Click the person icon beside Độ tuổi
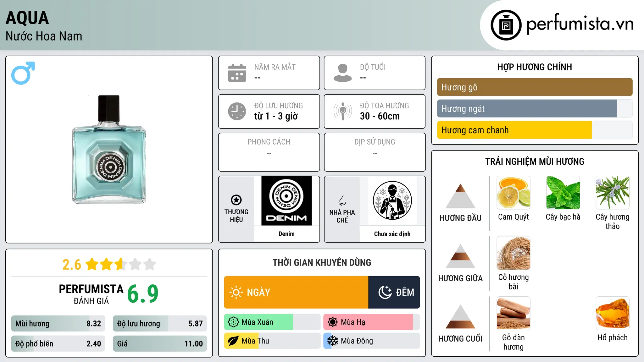This screenshot has width=644, height=362. click(x=343, y=73)
